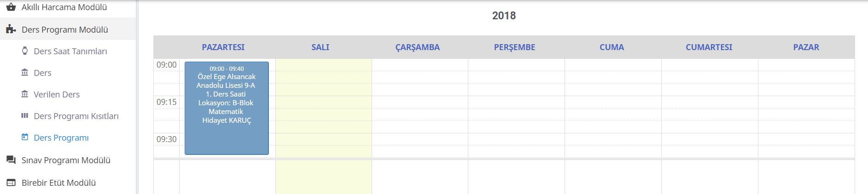Click the institution icon next to Verilen Ders
The image size is (868, 194).
point(25,94)
